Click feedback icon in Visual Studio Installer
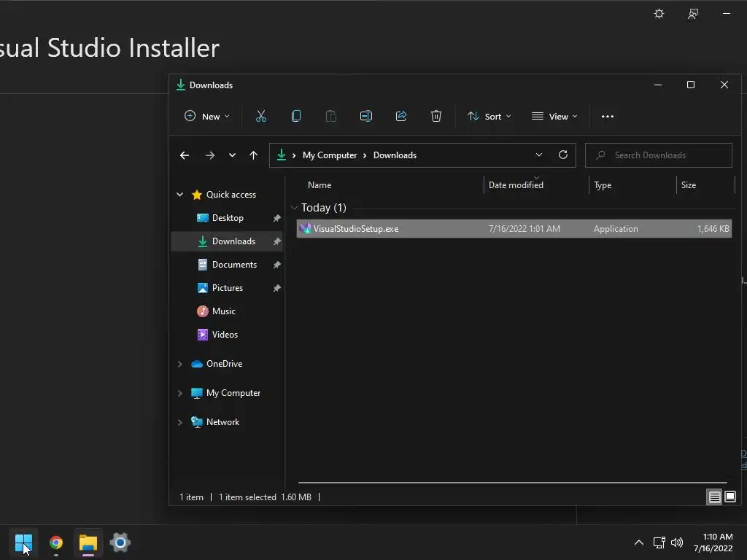This screenshot has height=560, width=747. [693, 14]
